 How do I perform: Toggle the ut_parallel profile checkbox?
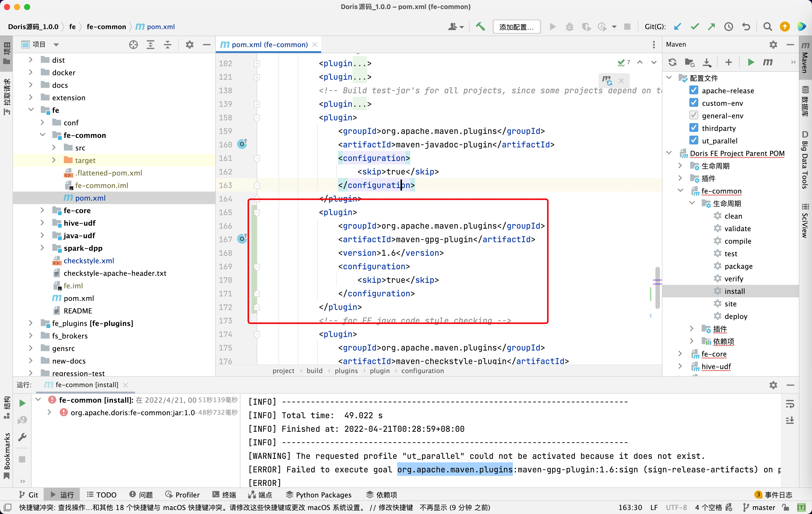[694, 141]
